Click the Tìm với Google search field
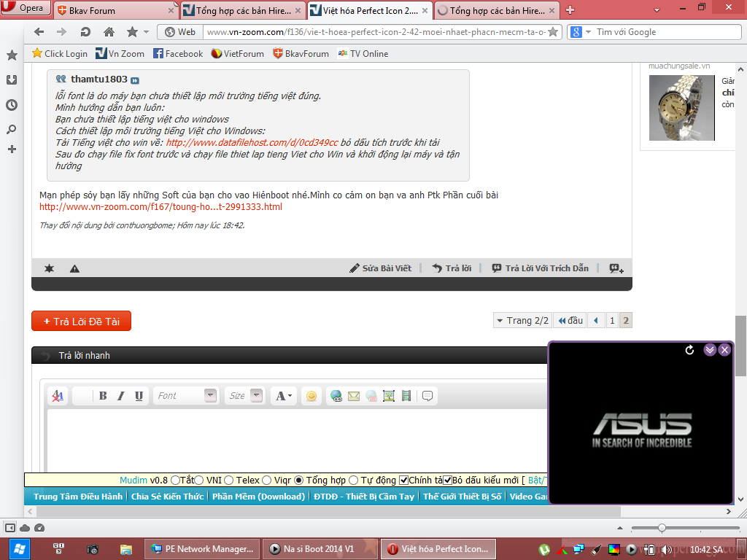Image resolution: width=747 pixels, height=560 pixels. 667,32
